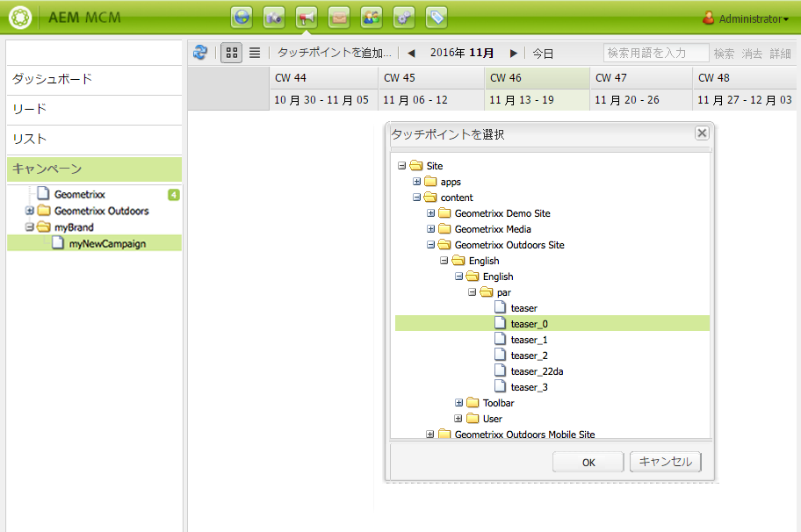Click the 消去 clear link
Screen dimensions: 801x532
[752, 53]
